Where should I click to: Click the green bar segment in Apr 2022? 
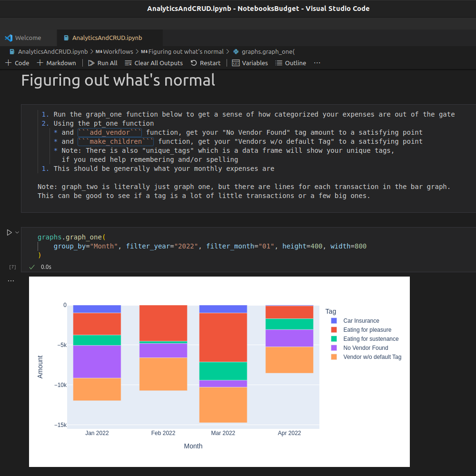tap(289, 324)
